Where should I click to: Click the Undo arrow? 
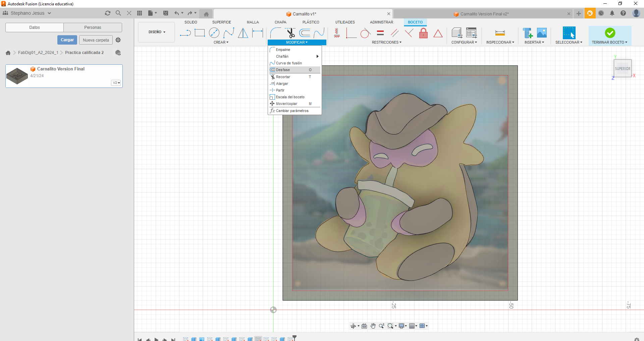pyautogui.click(x=176, y=13)
